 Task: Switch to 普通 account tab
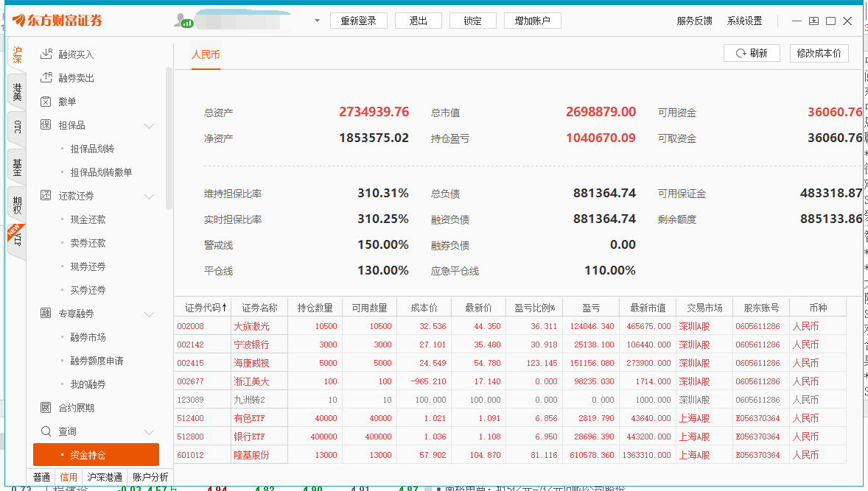41,476
